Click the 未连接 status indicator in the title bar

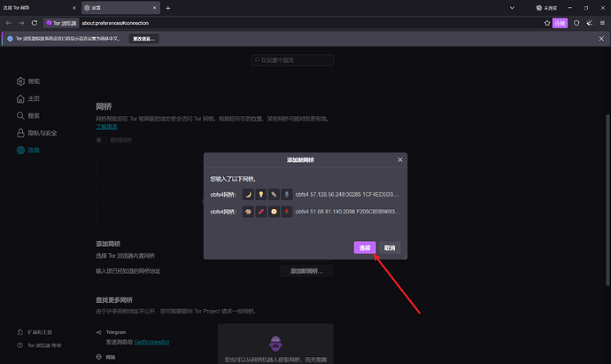(x=546, y=8)
